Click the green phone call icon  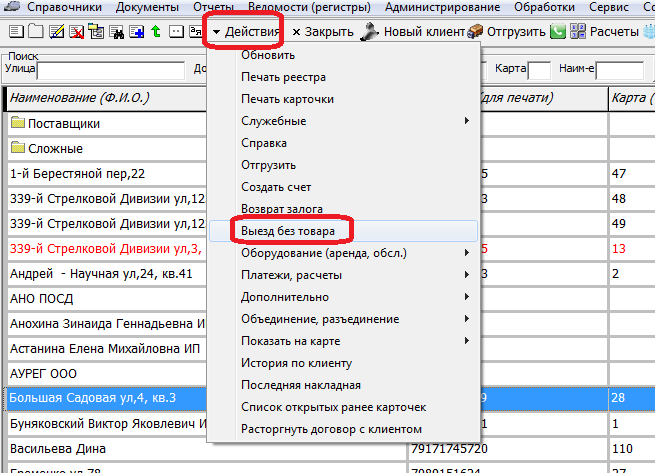point(557,32)
